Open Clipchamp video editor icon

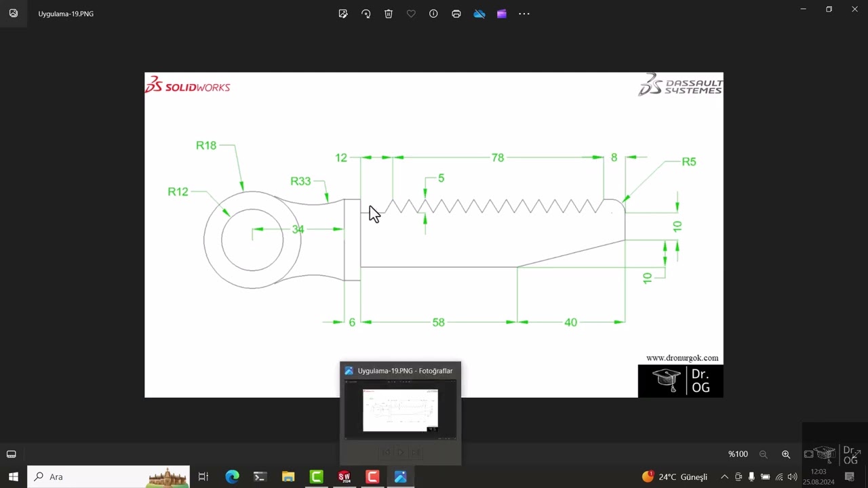502,14
